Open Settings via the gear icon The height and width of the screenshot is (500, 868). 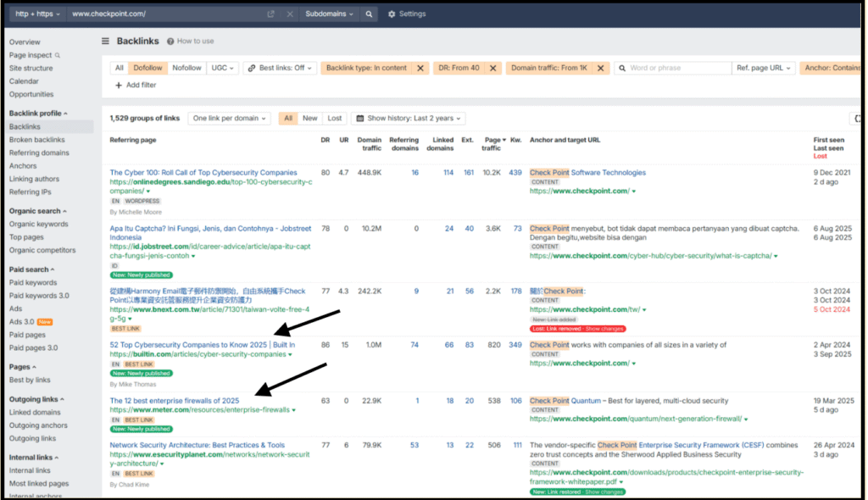coord(392,14)
